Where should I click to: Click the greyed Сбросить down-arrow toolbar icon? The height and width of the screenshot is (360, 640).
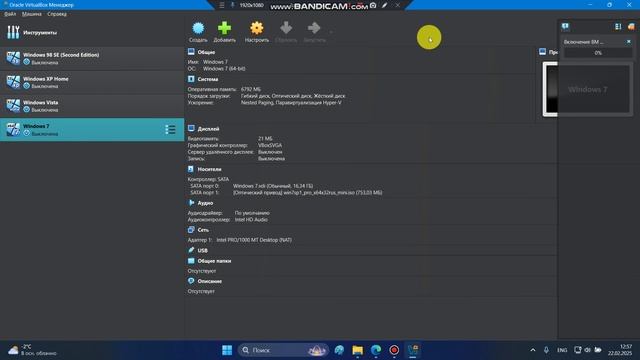286,28
